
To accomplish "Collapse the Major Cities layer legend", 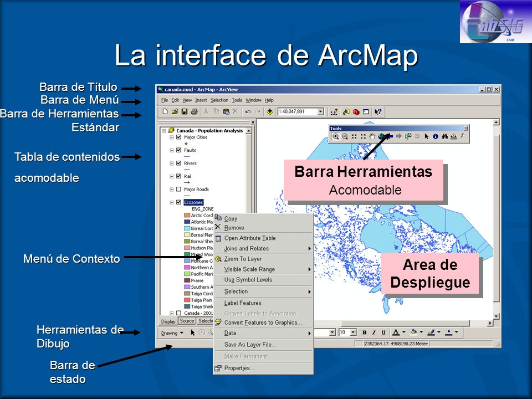I will tap(171, 137).
